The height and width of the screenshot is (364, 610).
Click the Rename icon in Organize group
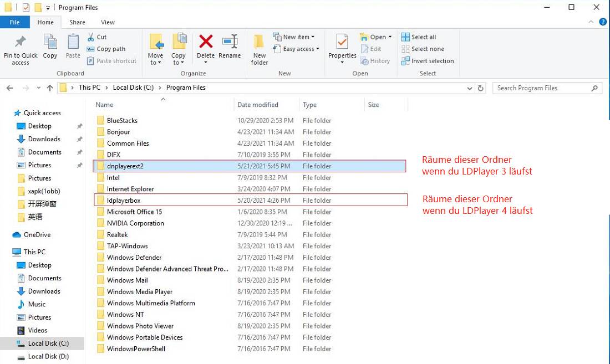(x=230, y=42)
